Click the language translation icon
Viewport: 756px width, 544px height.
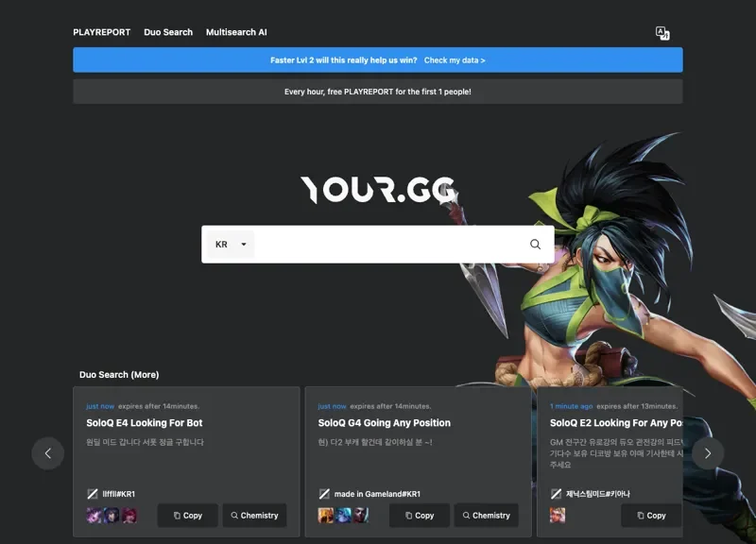click(661, 32)
